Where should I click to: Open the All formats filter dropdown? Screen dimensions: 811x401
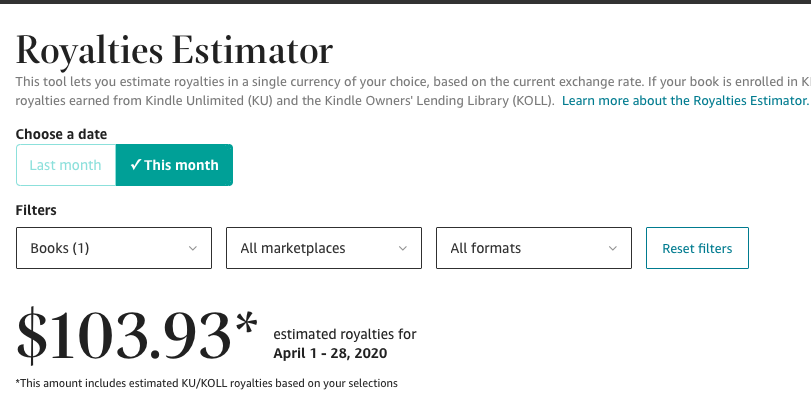pos(534,248)
